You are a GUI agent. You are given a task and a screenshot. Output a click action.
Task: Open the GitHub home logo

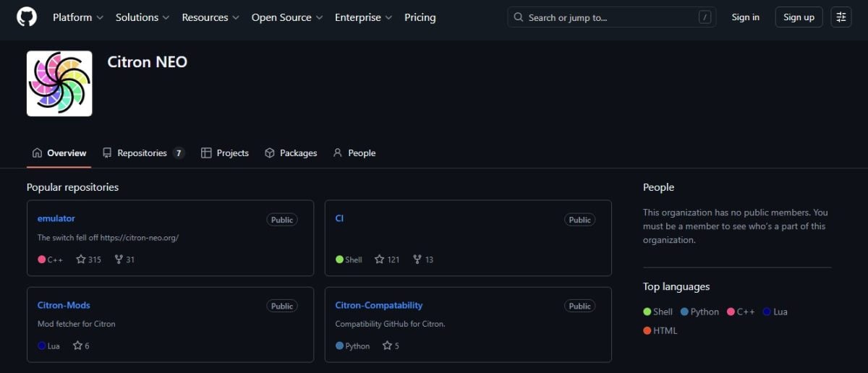coord(27,17)
